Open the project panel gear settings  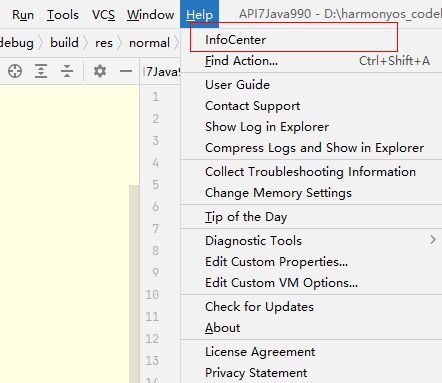coord(100,71)
